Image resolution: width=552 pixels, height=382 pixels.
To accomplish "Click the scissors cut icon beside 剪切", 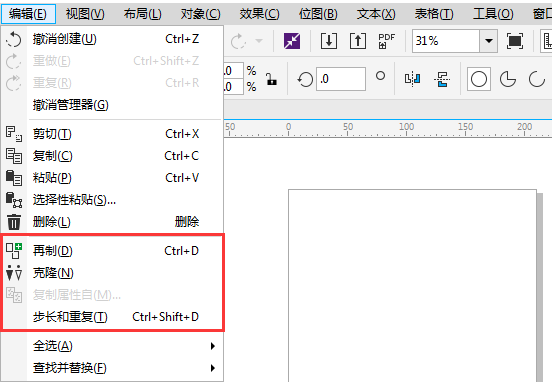I will (14, 134).
